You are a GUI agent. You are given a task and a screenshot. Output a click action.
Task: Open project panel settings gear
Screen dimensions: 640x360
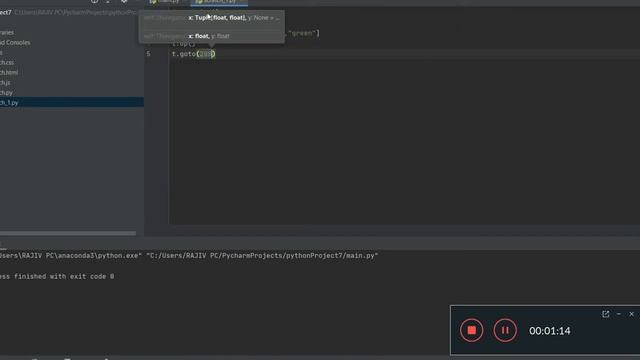click(x=124, y=2)
